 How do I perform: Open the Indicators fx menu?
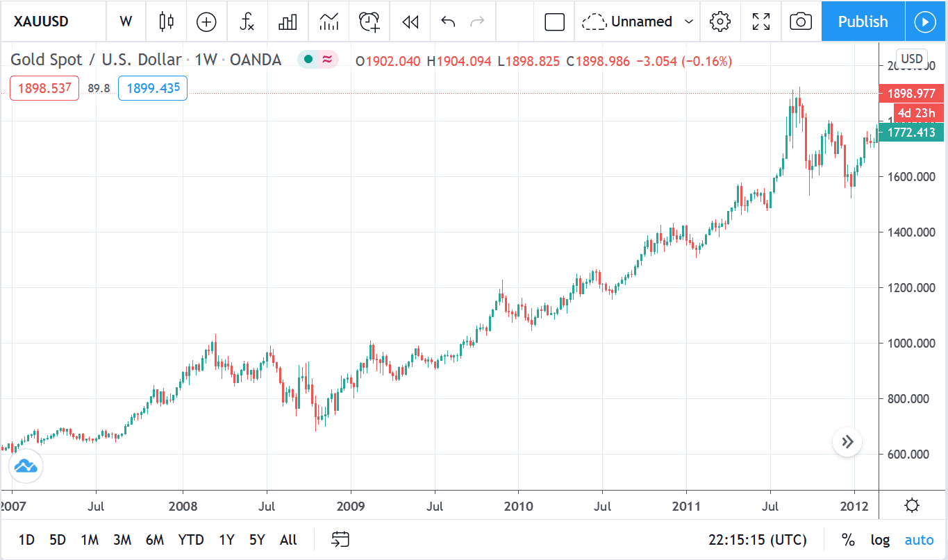pos(247,22)
